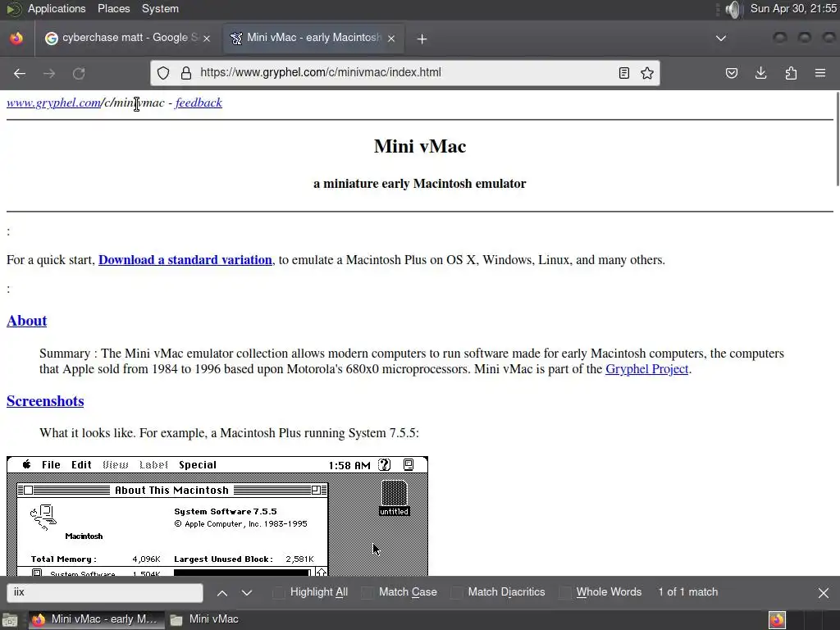Open a new tab with the plus button
This screenshot has width=840, height=630.
tap(422, 39)
